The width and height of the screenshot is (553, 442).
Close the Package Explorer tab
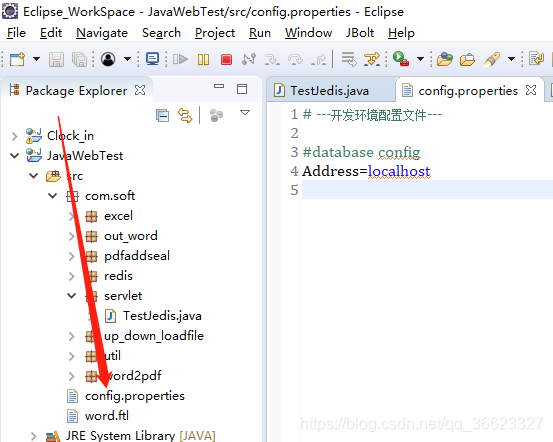(140, 90)
